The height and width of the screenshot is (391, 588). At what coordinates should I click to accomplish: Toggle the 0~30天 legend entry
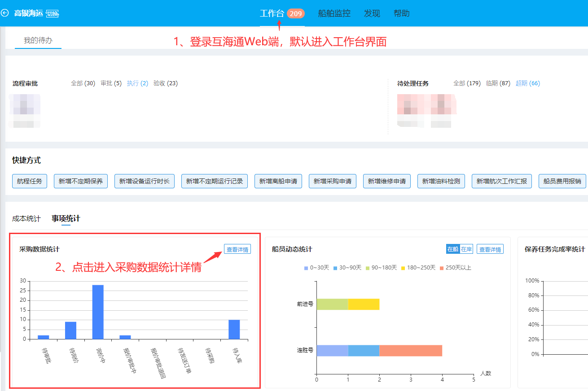pos(316,268)
